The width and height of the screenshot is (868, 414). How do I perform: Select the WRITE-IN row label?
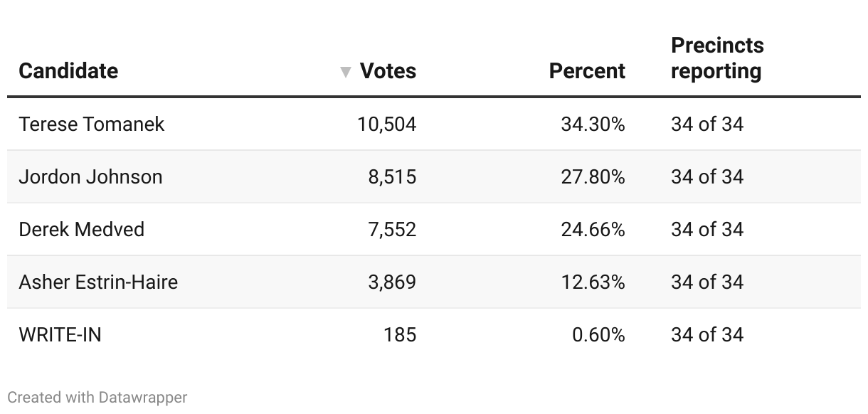(60, 334)
